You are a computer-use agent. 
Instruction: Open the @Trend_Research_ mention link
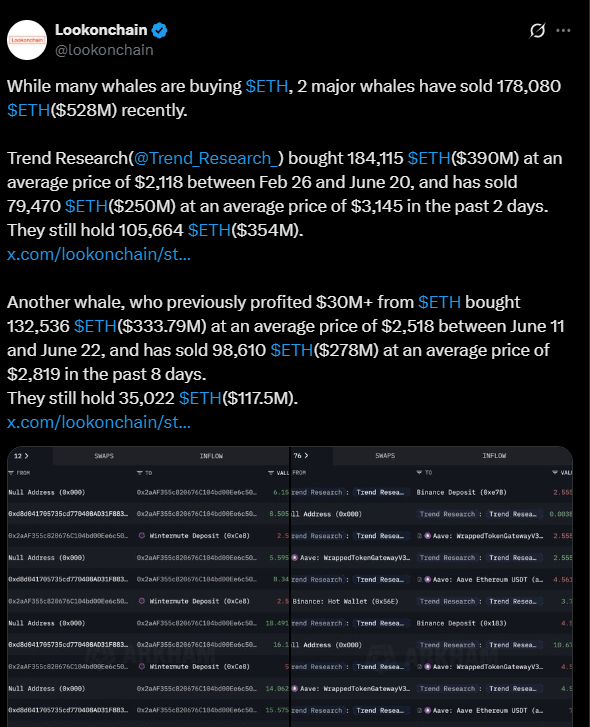206,158
